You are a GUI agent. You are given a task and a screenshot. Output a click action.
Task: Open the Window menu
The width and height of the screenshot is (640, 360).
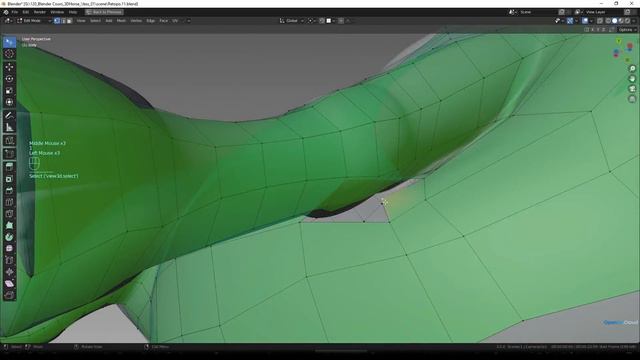pos(57,12)
